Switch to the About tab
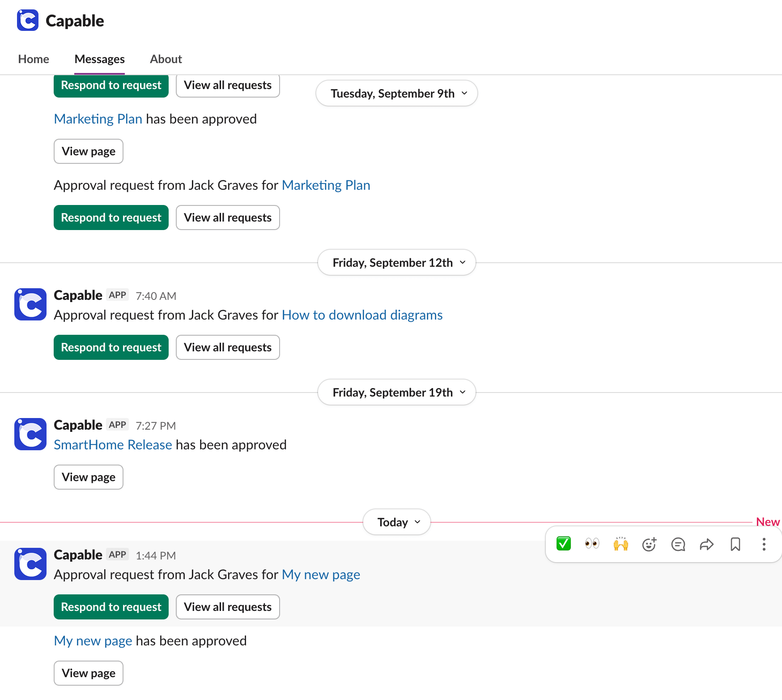The image size is (782, 700). pos(166,59)
